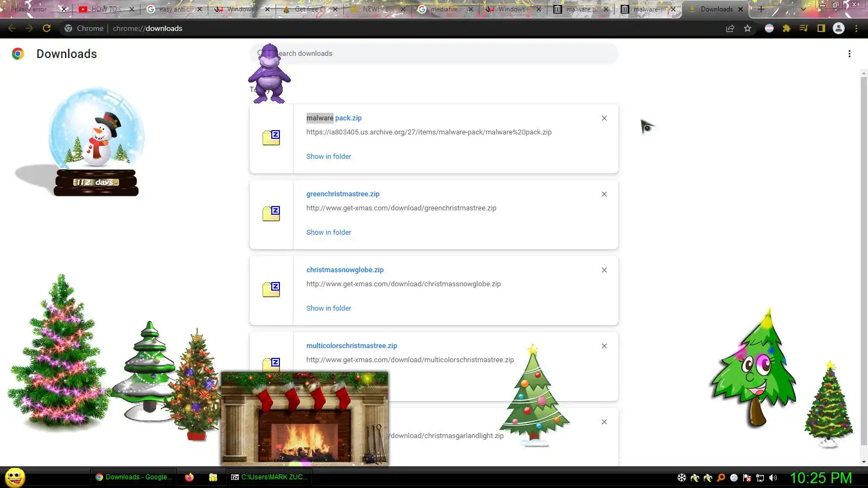Toggle the Chrome side panel icon
The height and width of the screenshot is (488, 868).
(x=821, y=28)
